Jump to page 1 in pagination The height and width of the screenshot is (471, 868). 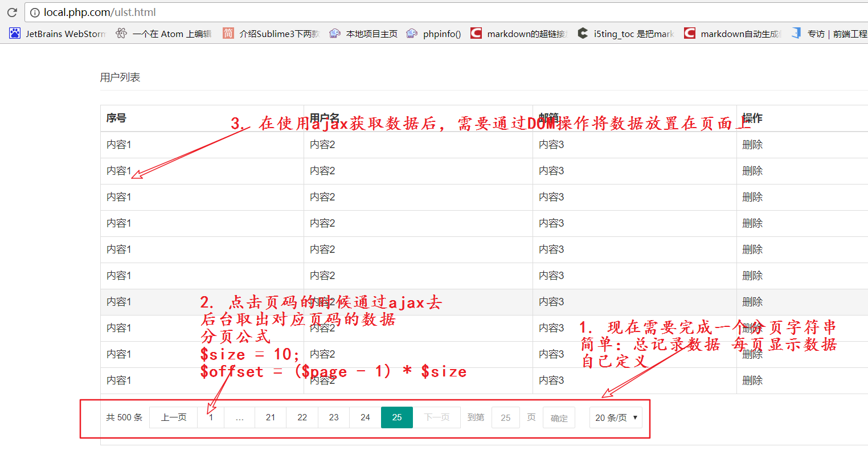[211, 417]
